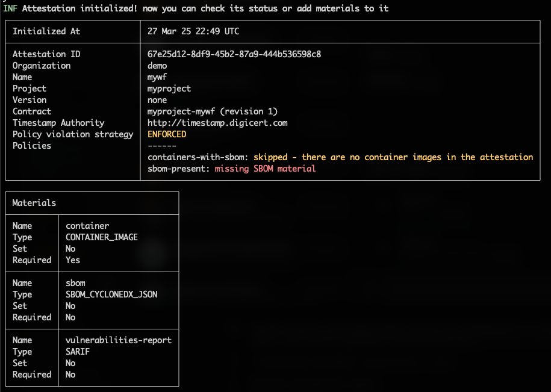The height and width of the screenshot is (392, 551).
Task: Select the version value 'none'
Action: tap(157, 100)
